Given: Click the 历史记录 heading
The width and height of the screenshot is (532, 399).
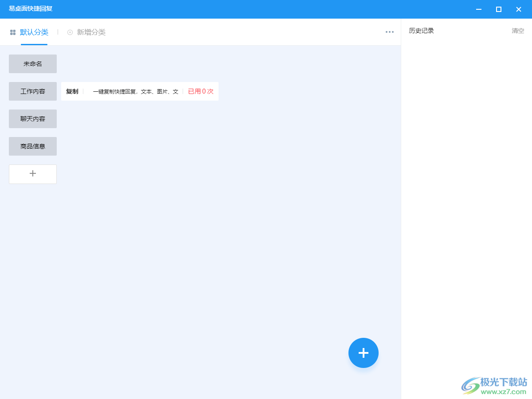Looking at the screenshot, I should pyautogui.click(x=421, y=31).
